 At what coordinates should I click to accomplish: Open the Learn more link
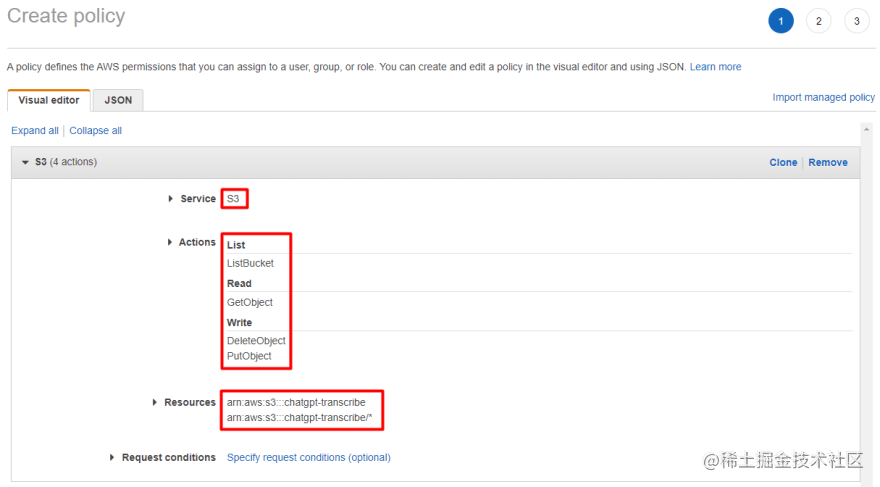[x=715, y=67]
